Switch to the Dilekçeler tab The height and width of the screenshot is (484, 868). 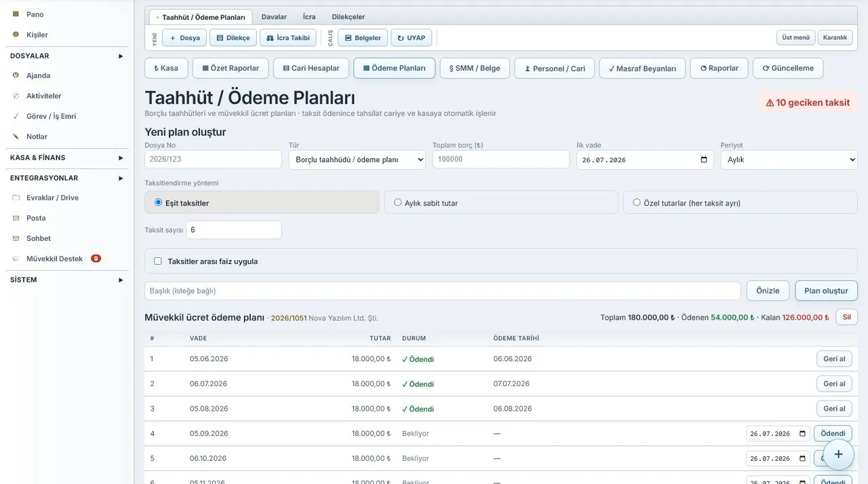pos(349,17)
